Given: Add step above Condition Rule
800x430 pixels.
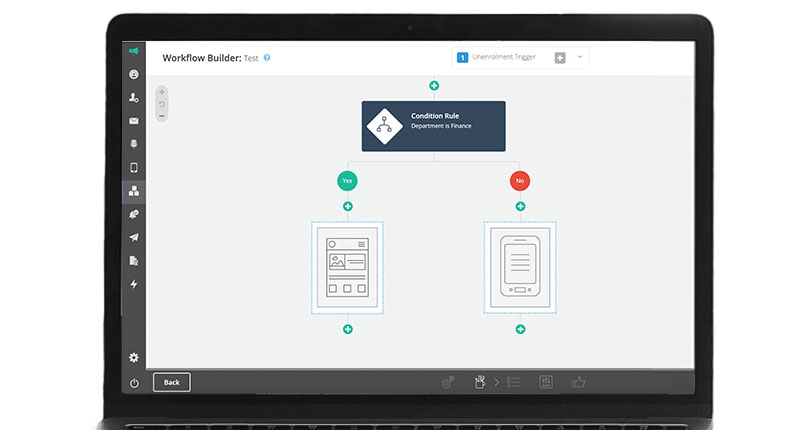Looking at the screenshot, I should pyautogui.click(x=434, y=86).
